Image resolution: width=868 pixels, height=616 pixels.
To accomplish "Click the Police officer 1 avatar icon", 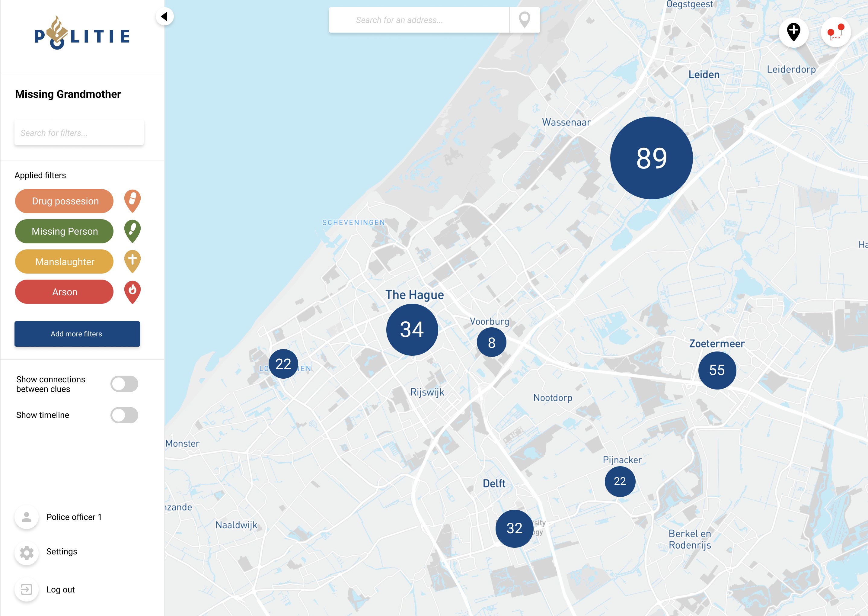I will (27, 517).
